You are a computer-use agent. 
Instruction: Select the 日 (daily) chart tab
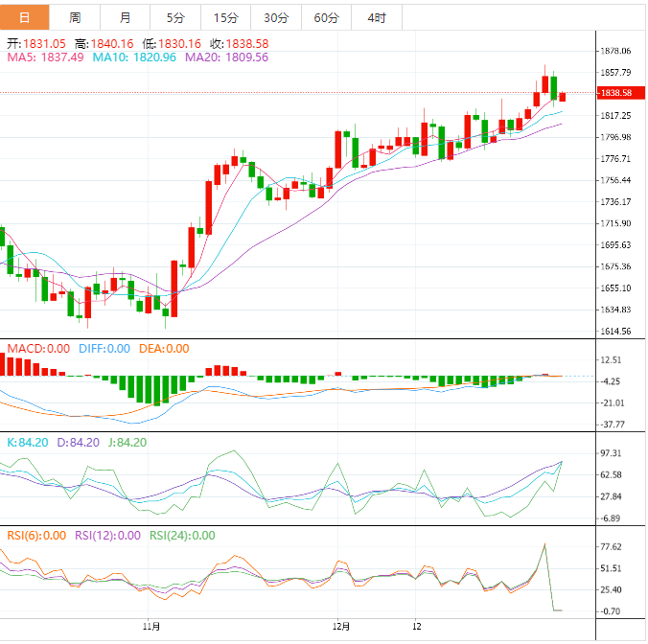tap(25, 17)
